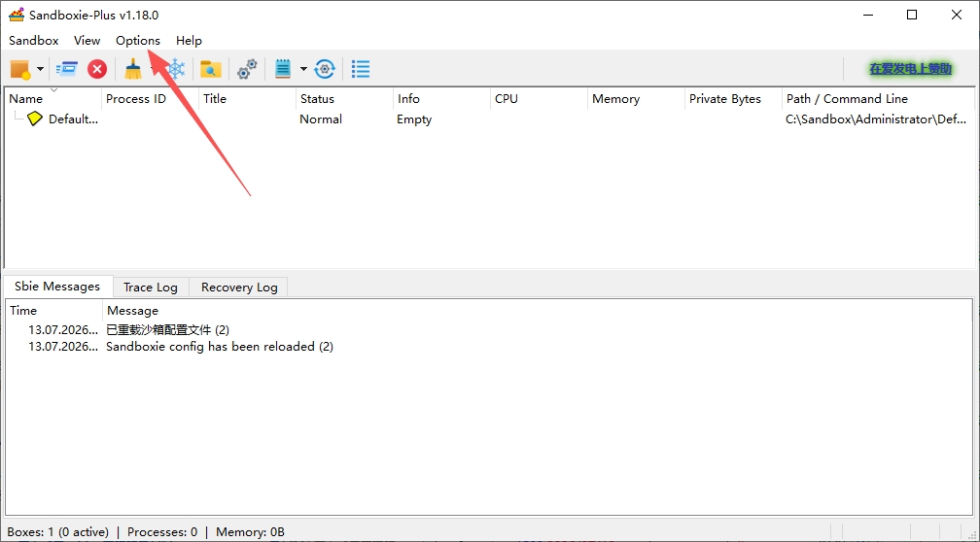
Task: Open the Sandbox menu
Action: coord(34,41)
